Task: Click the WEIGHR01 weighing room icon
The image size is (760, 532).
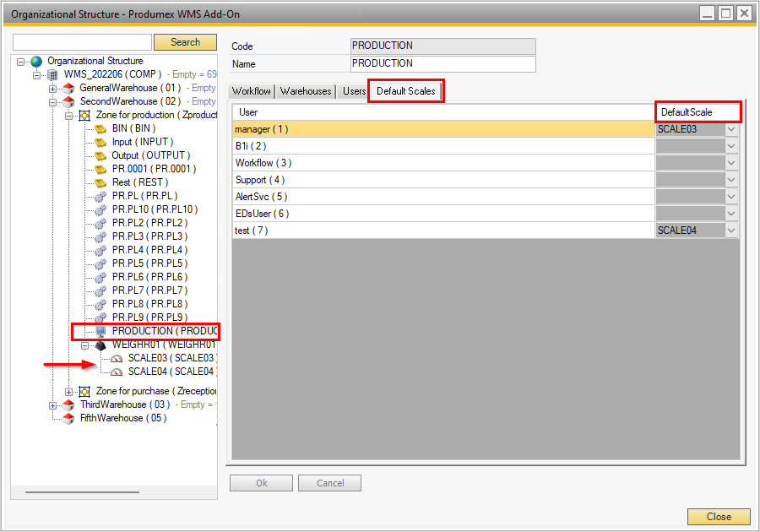Action: click(100, 345)
